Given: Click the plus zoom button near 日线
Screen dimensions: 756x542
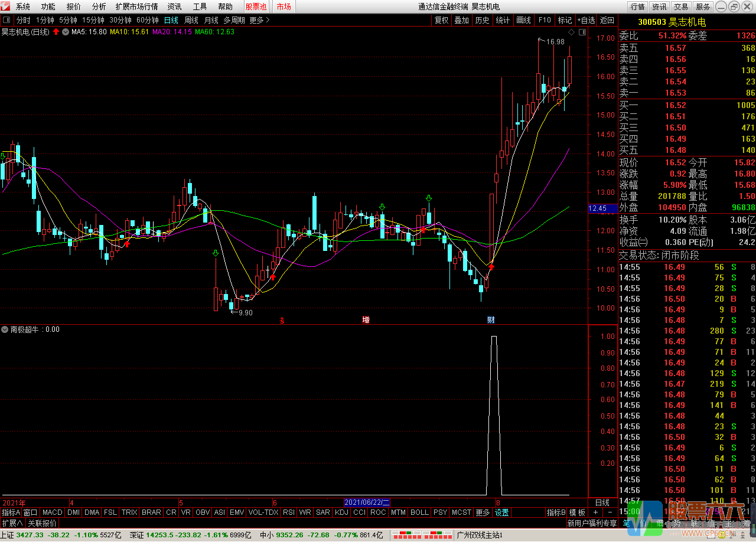Looking at the screenshot, I should tap(595, 512).
